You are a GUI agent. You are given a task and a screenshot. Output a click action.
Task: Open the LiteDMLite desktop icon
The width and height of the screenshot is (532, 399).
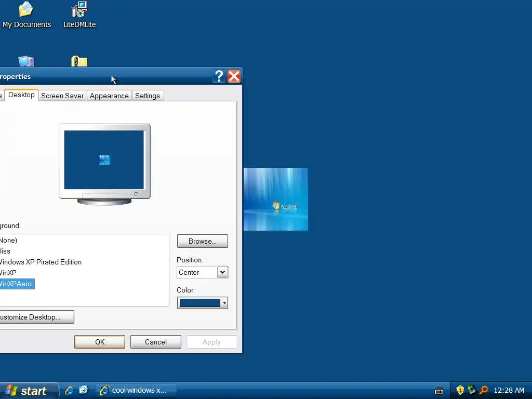79,15
